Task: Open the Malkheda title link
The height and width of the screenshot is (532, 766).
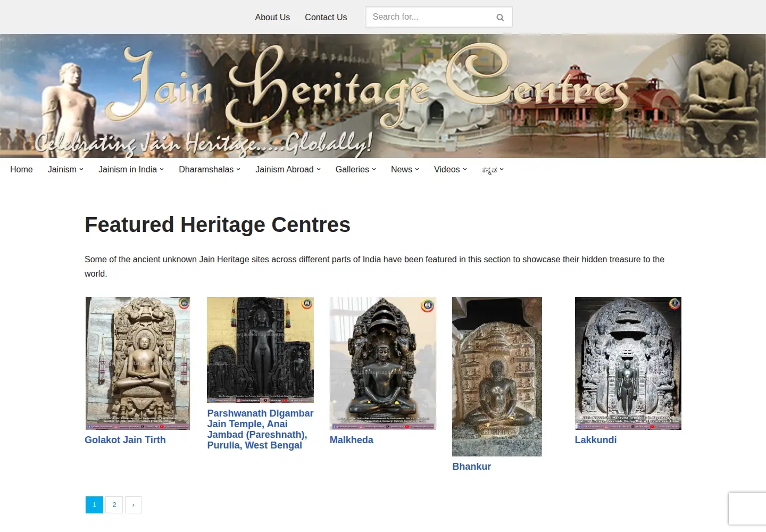Action: (x=351, y=440)
